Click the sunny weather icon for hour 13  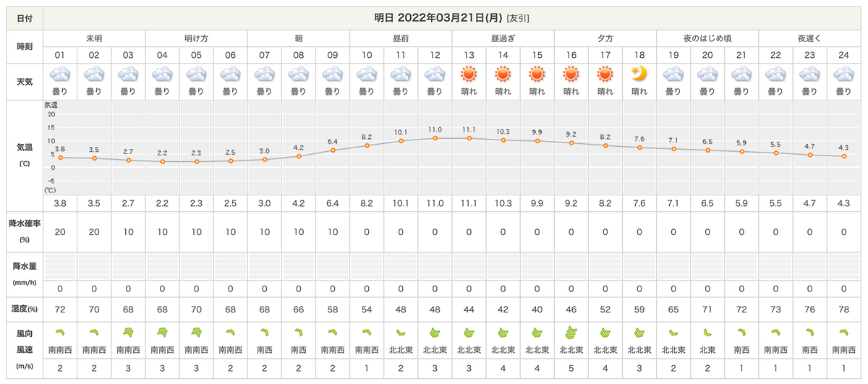point(469,74)
